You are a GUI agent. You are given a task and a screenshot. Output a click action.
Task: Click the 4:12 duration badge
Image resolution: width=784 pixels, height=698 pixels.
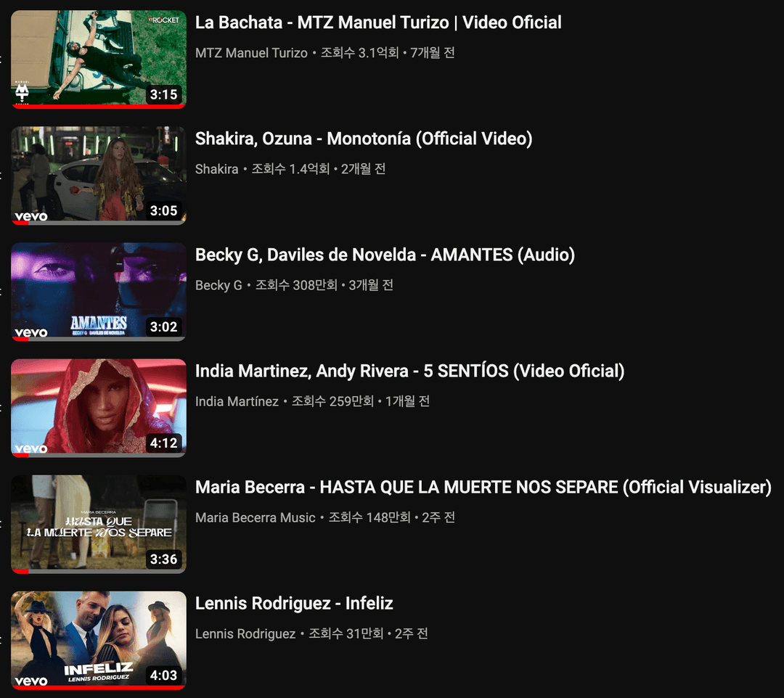pyautogui.click(x=163, y=443)
